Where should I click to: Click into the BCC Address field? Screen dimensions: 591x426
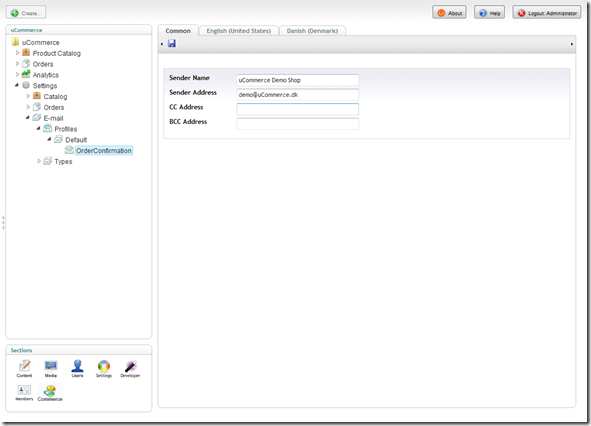(x=297, y=124)
